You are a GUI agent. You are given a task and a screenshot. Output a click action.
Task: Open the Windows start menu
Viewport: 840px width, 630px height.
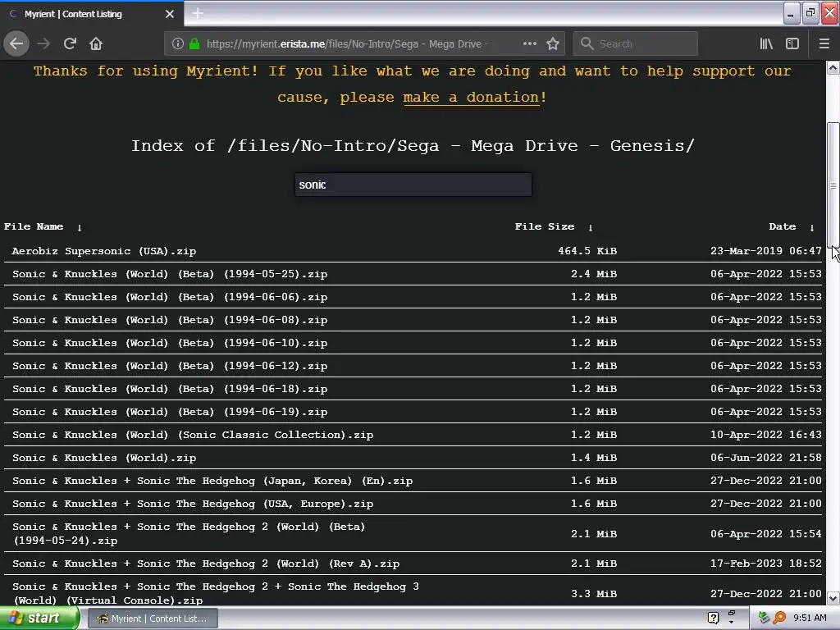click(x=39, y=619)
